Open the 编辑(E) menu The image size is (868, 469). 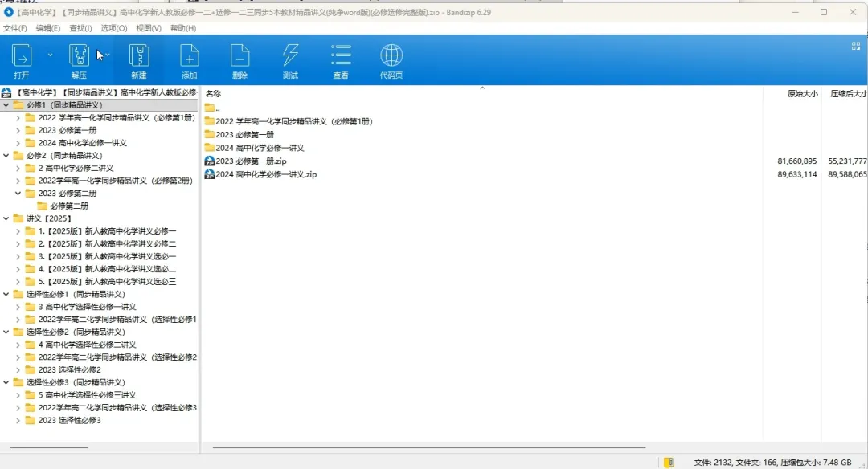pyautogui.click(x=48, y=27)
